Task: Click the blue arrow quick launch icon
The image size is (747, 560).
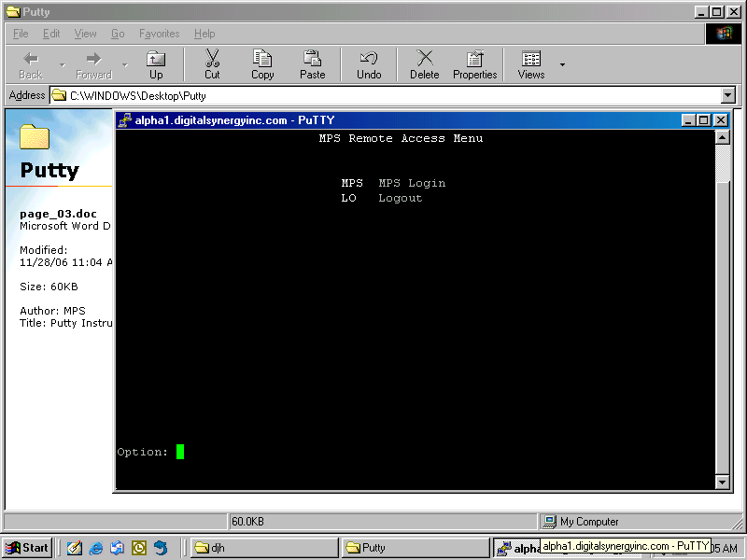Action: tap(161, 548)
